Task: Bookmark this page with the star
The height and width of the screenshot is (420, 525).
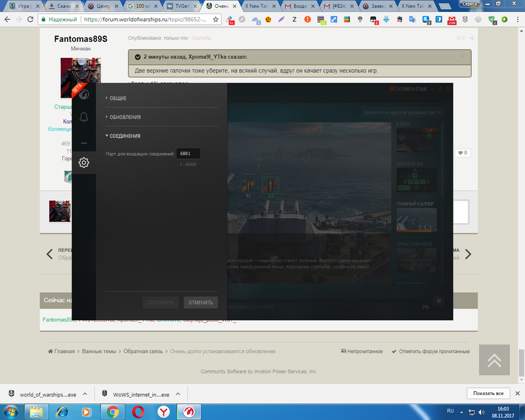Action: [216, 20]
